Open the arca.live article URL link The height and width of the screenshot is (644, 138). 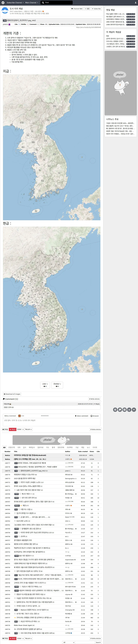(x=87, y=27)
